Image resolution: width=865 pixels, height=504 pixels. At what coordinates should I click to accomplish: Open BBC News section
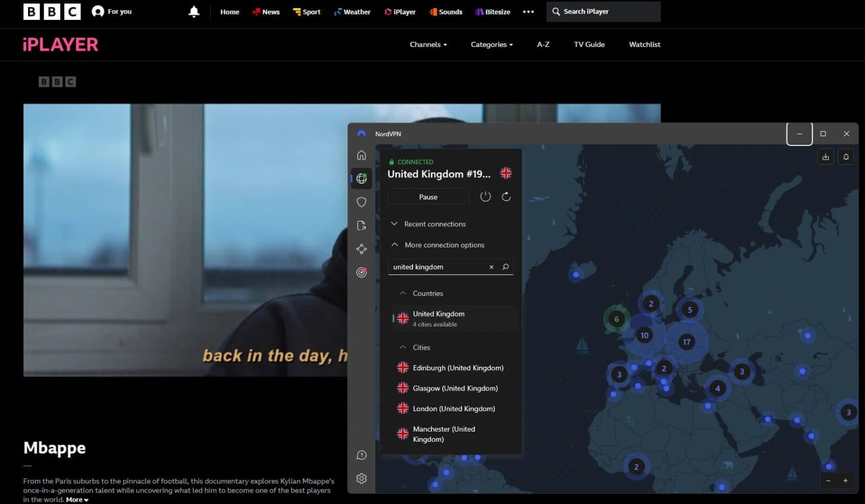(266, 12)
